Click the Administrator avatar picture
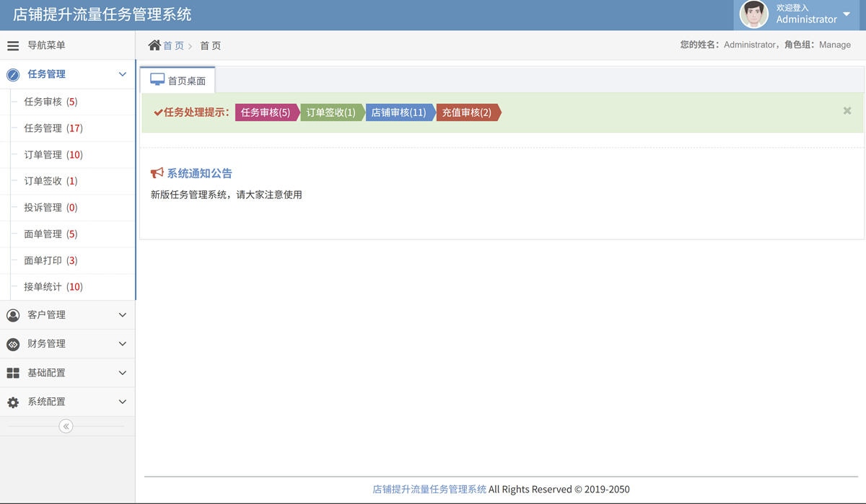Screen dimensions: 866x504 (754, 14)
